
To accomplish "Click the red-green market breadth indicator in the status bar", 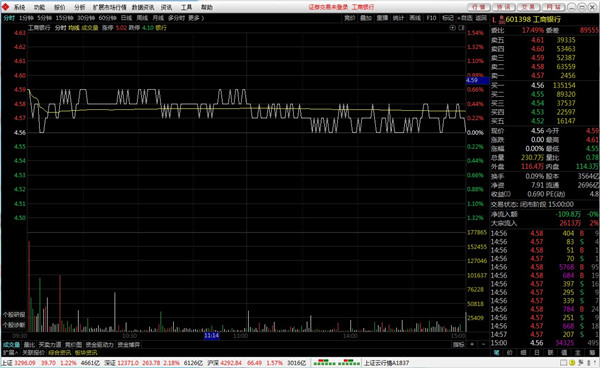I will pyautogui.click(x=336, y=362).
